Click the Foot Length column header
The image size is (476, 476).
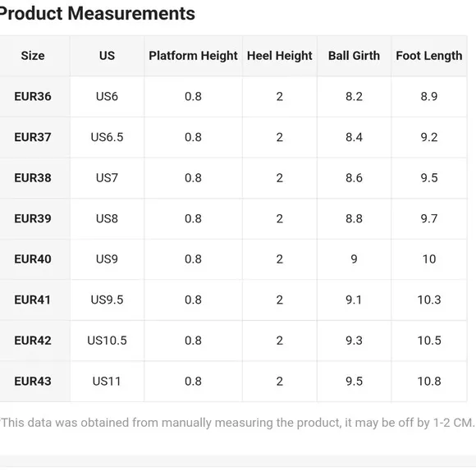[429, 56]
